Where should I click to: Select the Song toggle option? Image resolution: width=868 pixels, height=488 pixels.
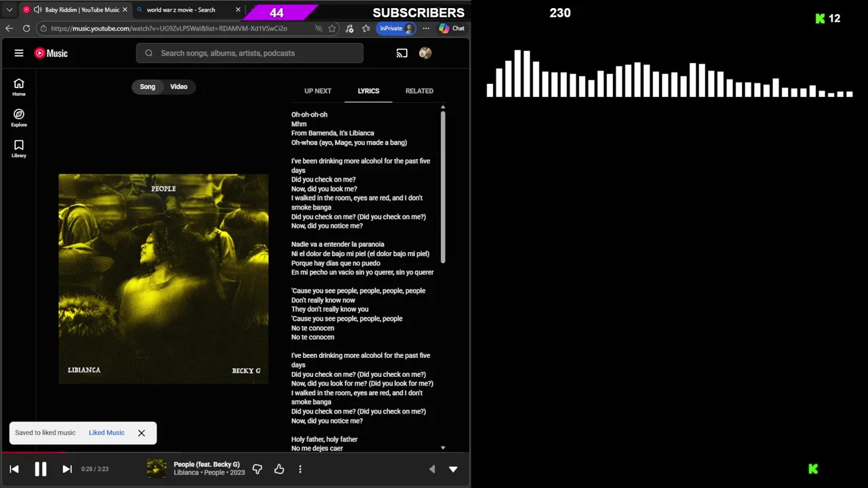[148, 87]
